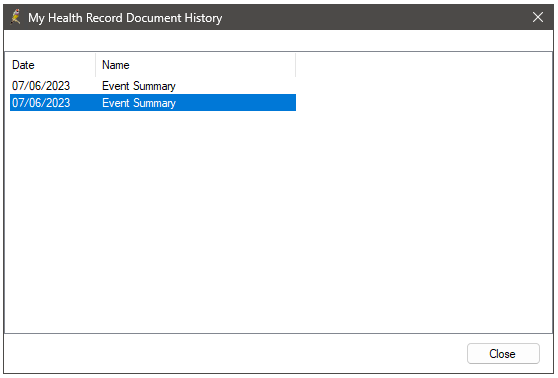Click empty title bar area left of X
The width and height of the screenshot is (558, 378).
pyautogui.click(x=375, y=17)
